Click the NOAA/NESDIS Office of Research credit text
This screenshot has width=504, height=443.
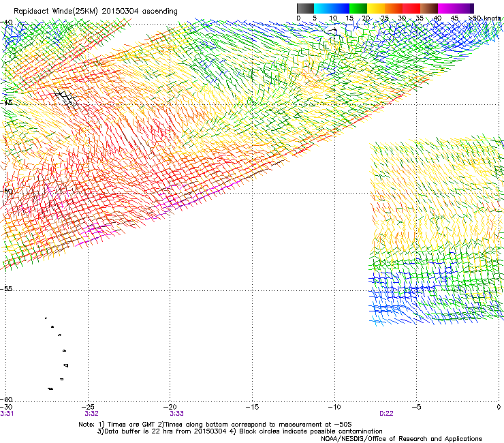(401, 439)
